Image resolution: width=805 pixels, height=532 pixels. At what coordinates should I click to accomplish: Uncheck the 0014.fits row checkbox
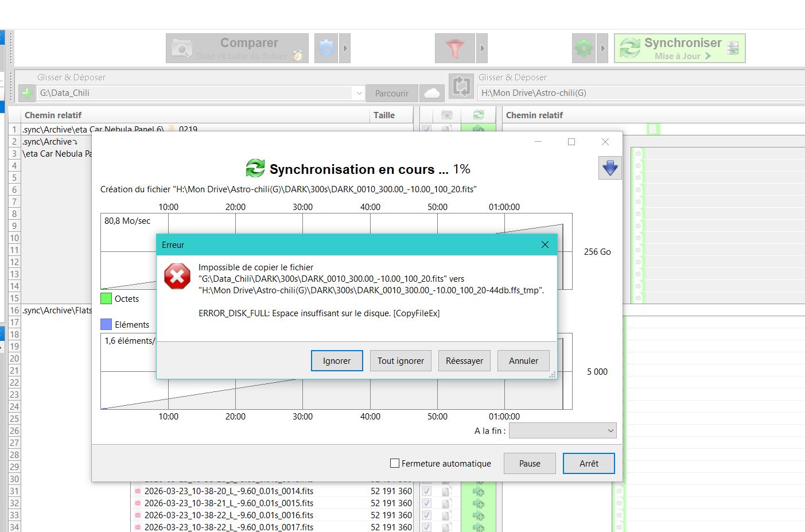[x=427, y=491]
